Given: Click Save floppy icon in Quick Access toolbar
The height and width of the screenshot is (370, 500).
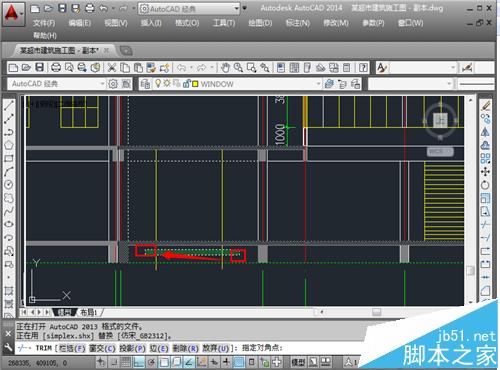Looking at the screenshot, I should point(62,8).
